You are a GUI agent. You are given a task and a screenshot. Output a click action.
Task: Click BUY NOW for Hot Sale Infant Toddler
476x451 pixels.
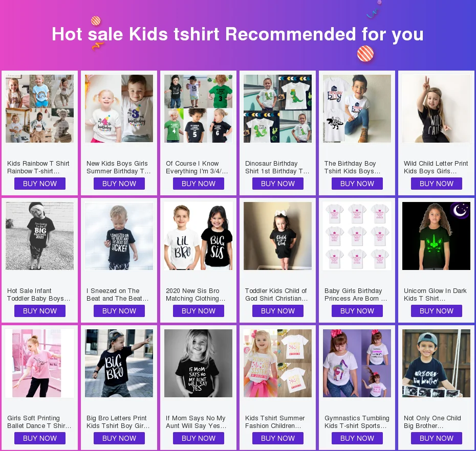[40, 311]
